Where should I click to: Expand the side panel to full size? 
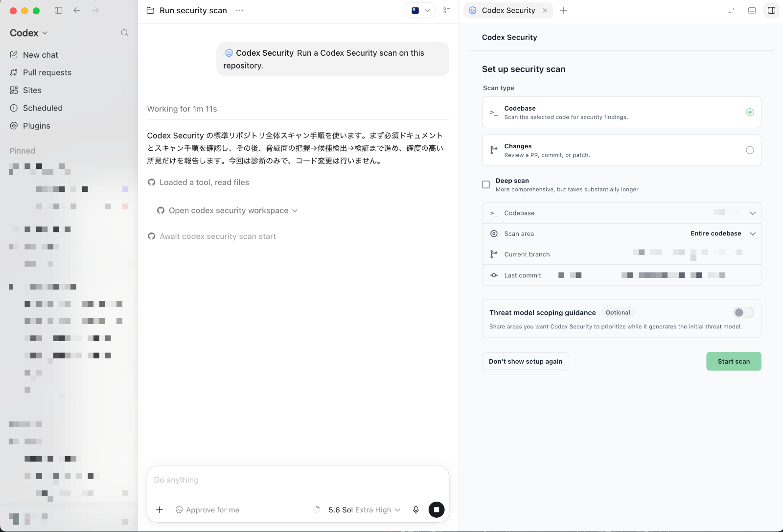(x=732, y=10)
